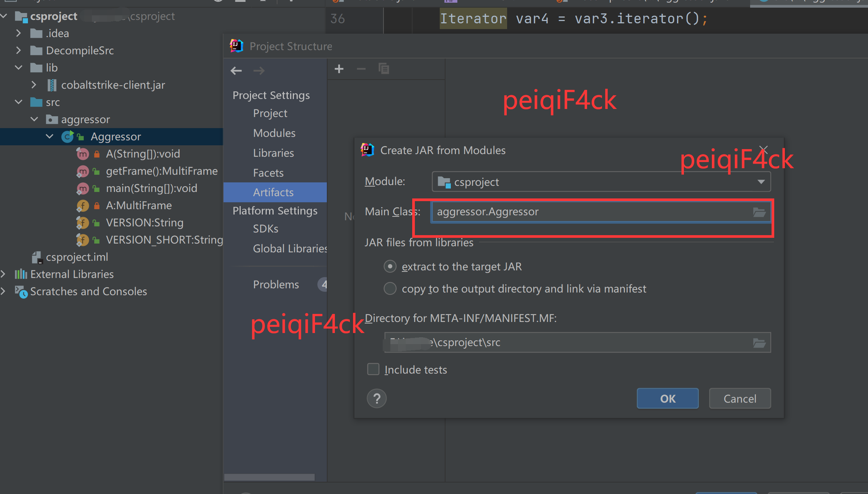Close the Create JAR from Modules dialog
The image size is (868, 494).
[763, 150]
